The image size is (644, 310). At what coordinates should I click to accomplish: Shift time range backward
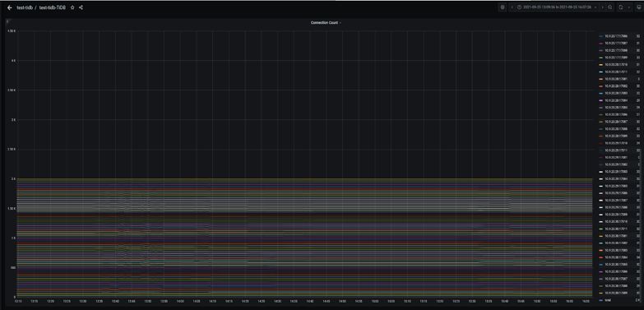512,7
